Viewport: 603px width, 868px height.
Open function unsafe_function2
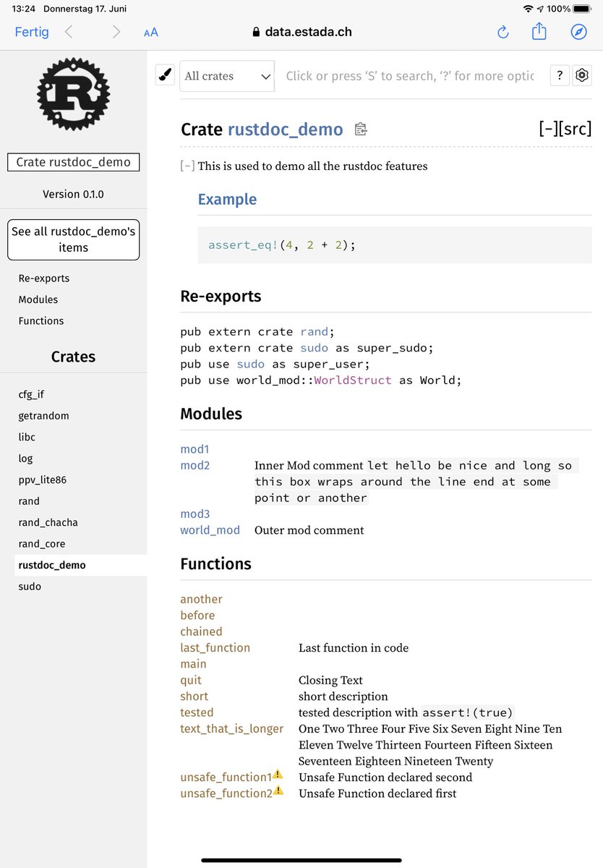click(226, 793)
